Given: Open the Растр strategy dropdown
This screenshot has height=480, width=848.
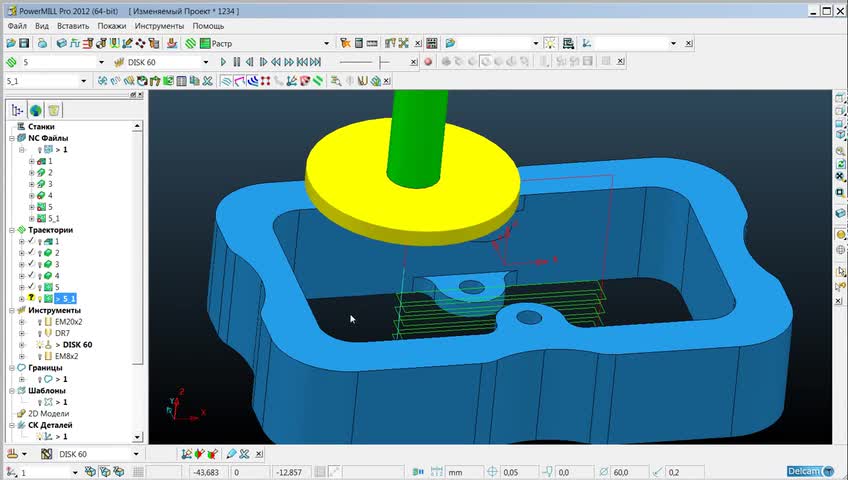Looking at the screenshot, I should [326, 44].
